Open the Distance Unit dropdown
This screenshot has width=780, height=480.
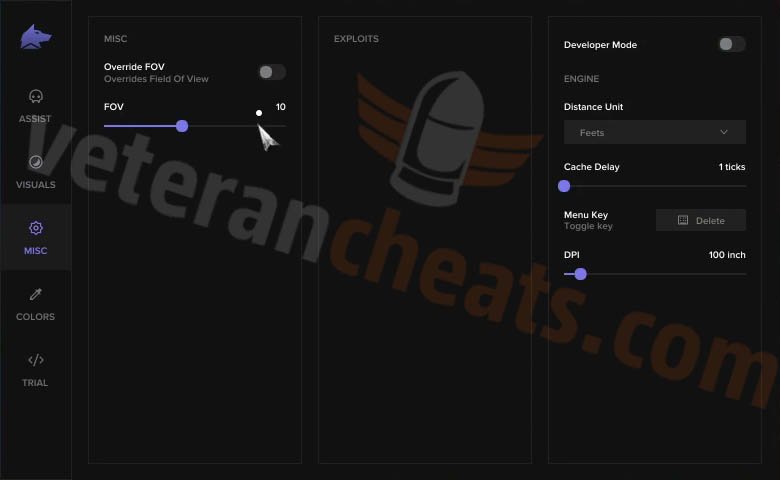(x=655, y=132)
